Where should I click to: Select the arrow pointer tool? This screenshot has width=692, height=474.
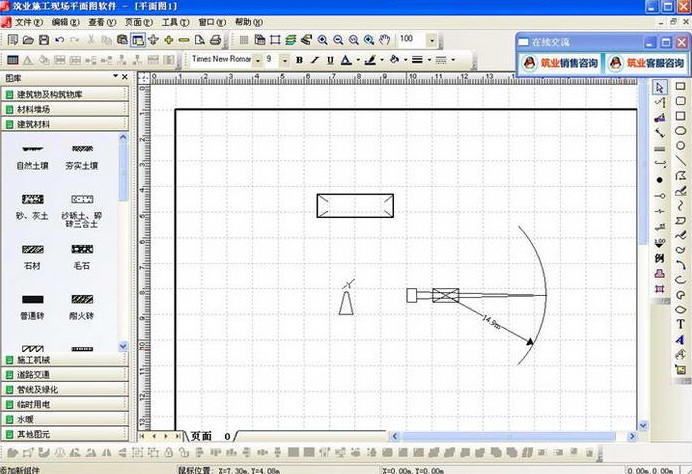(659, 87)
